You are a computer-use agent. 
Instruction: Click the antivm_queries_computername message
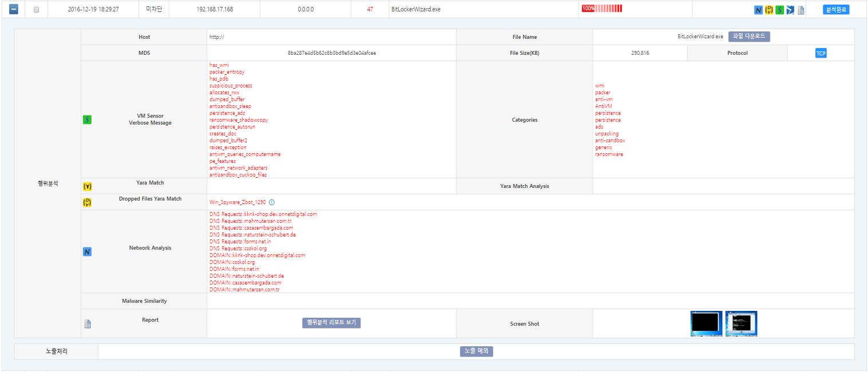(245, 154)
